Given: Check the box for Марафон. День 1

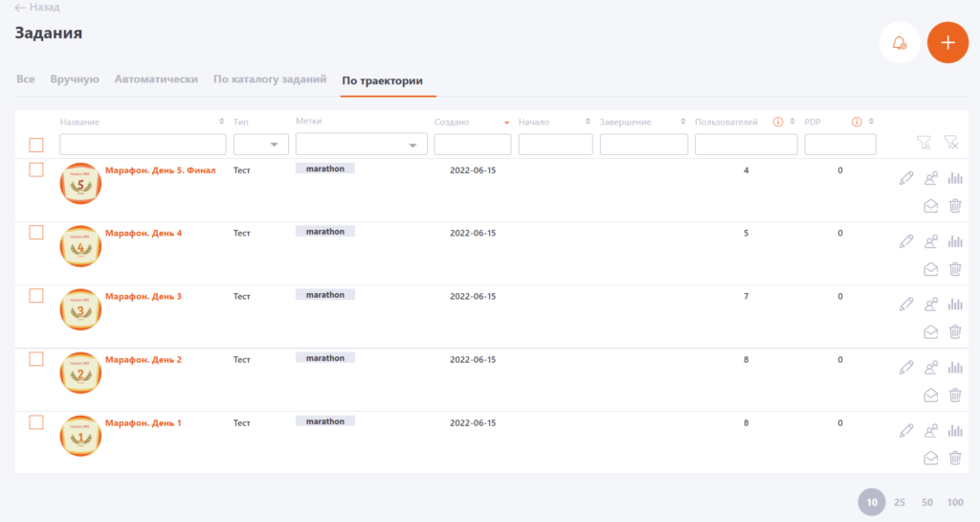Looking at the screenshot, I should coord(36,422).
